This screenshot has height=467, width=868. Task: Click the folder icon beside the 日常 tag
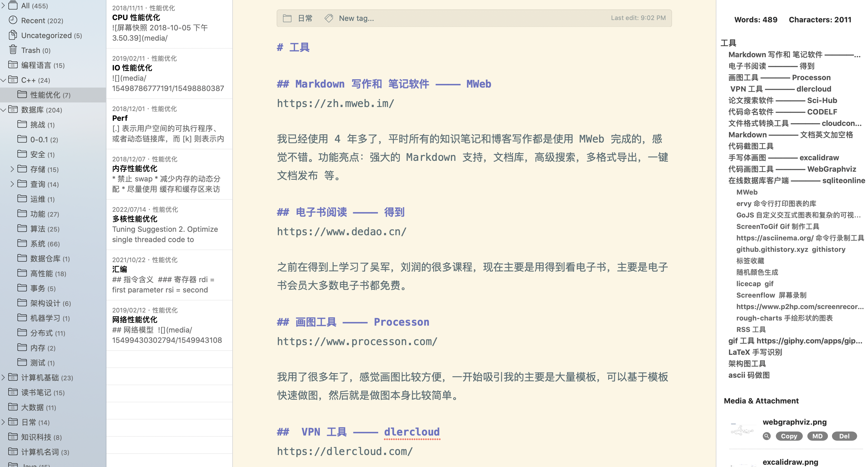[287, 18]
